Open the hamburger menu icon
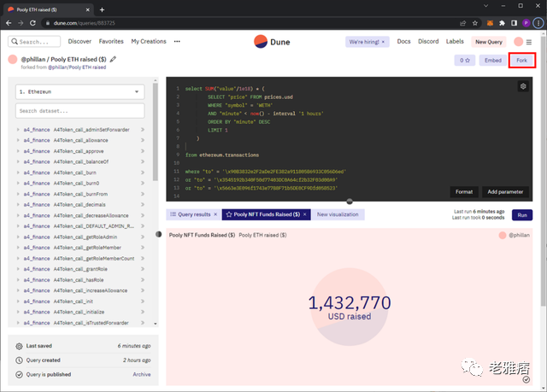This screenshot has width=547, height=392. pyautogui.click(x=529, y=42)
